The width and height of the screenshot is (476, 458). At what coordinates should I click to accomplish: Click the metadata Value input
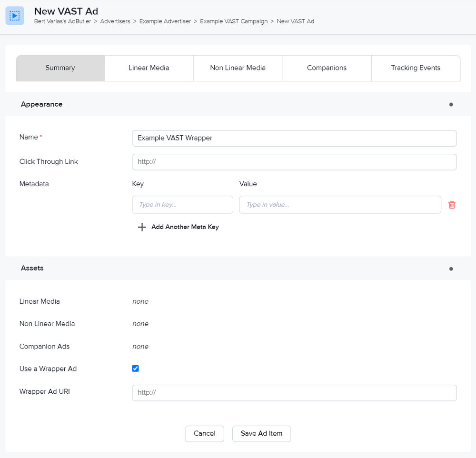coord(340,204)
